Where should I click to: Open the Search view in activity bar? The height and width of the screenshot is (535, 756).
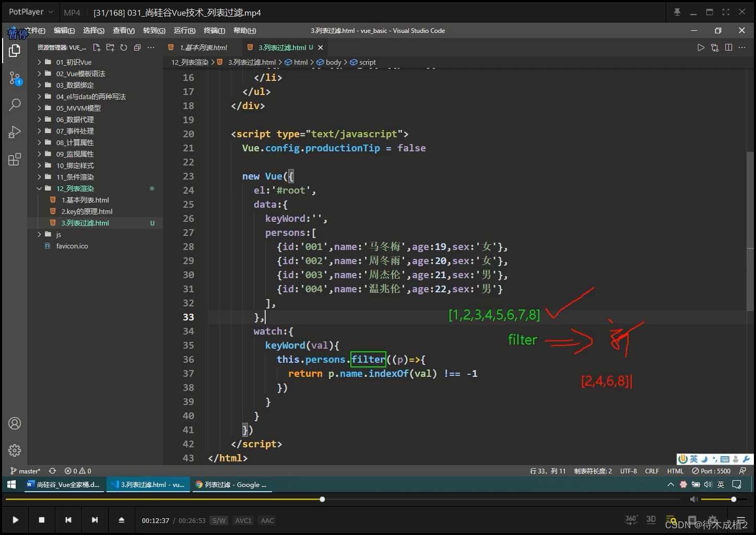(x=15, y=104)
